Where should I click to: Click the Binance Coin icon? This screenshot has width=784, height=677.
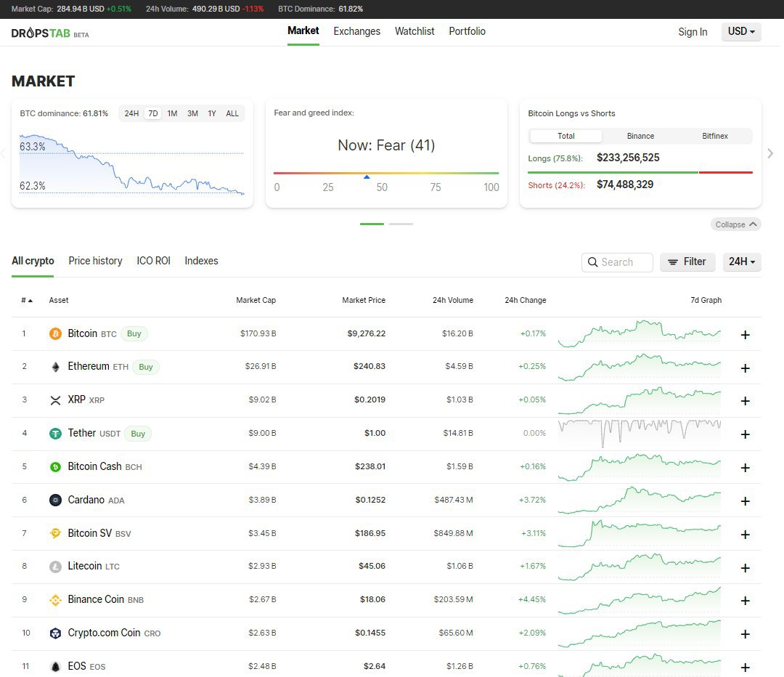[x=55, y=600]
